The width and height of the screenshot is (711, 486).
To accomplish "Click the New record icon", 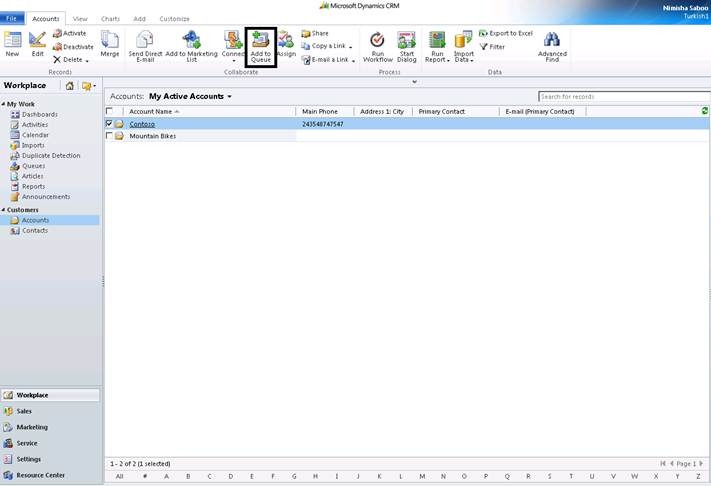I will (x=12, y=40).
